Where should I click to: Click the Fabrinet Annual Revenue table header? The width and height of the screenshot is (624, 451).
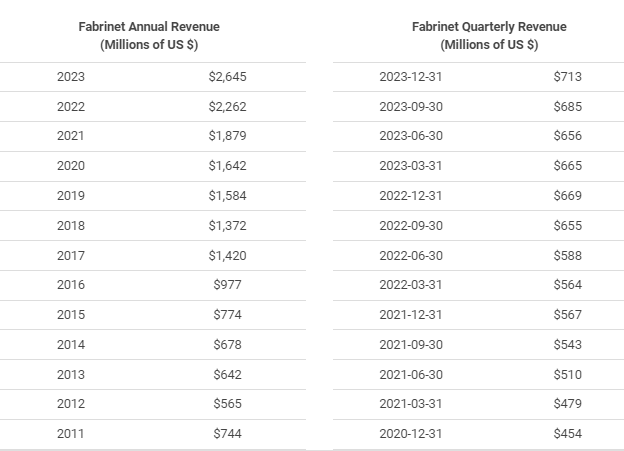click(x=149, y=35)
